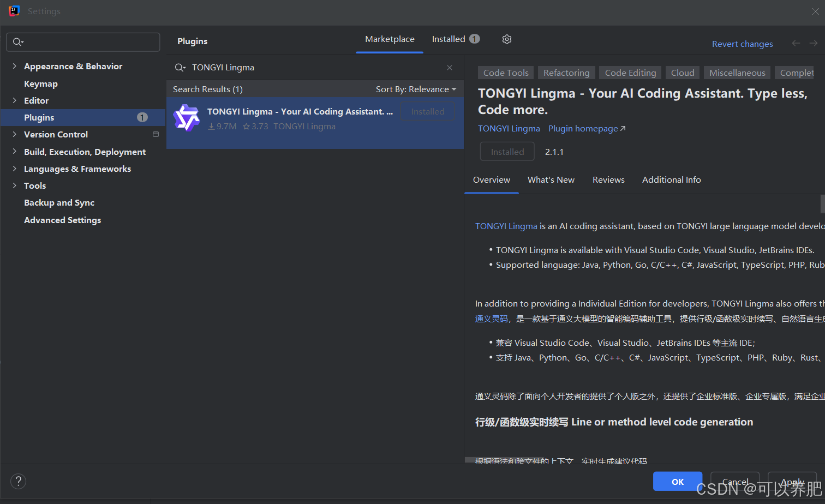Open the Sort By Relevance dropdown
This screenshot has width=825, height=504.
416,89
